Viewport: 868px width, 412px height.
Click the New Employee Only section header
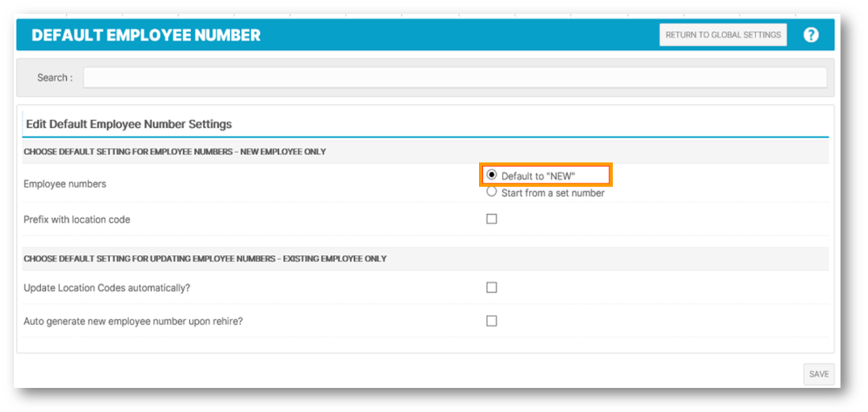175,151
